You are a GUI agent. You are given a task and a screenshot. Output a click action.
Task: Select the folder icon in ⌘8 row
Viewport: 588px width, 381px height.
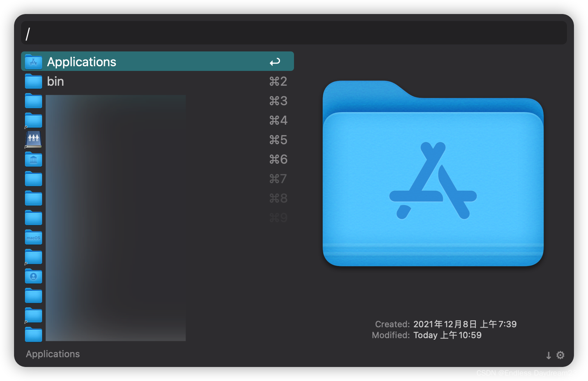click(34, 198)
